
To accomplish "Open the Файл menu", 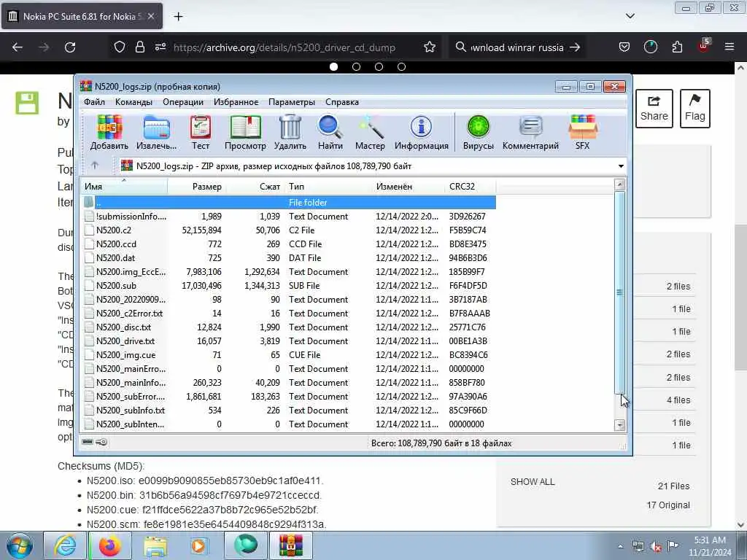I will pos(94,102).
